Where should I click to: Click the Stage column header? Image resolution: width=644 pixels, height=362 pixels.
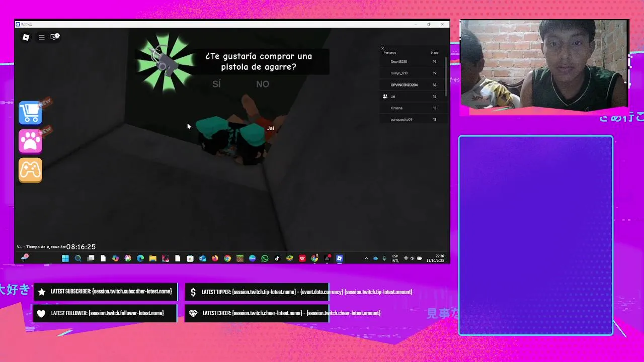434,53
